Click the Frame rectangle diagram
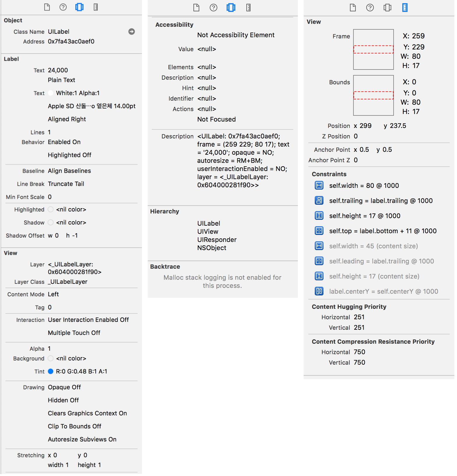 373,49
